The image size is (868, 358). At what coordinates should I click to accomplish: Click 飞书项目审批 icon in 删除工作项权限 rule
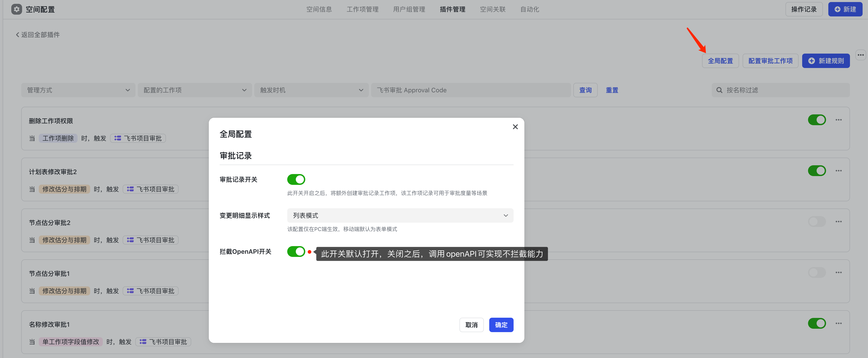pyautogui.click(x=117, y=138)
